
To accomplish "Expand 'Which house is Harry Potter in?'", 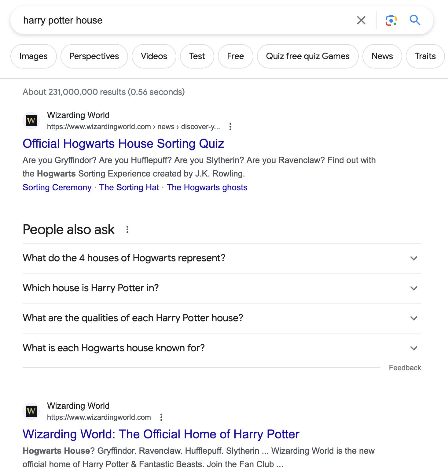I will click(x=222, y=288).
